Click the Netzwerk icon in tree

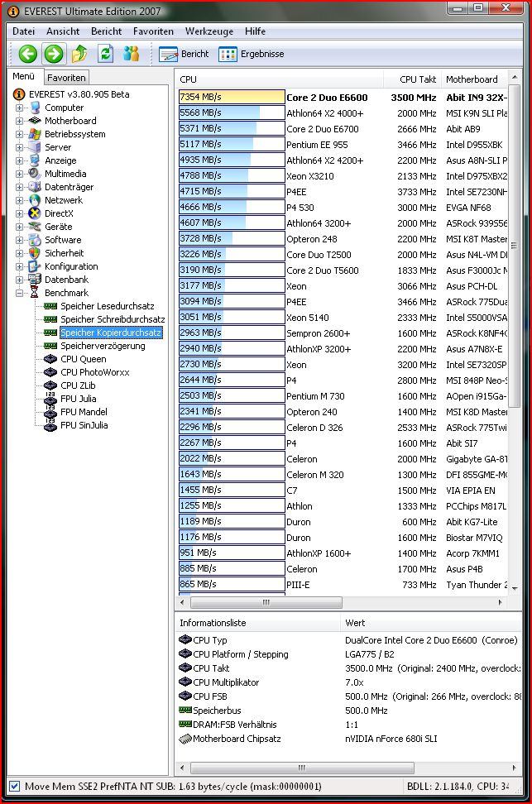pyautogui.click(x=35, y=200)
